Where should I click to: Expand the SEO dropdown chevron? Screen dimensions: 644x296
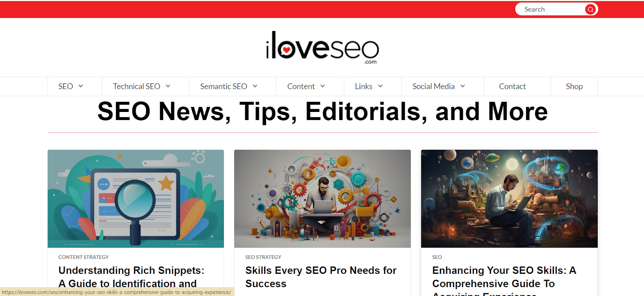pos(81,86)
